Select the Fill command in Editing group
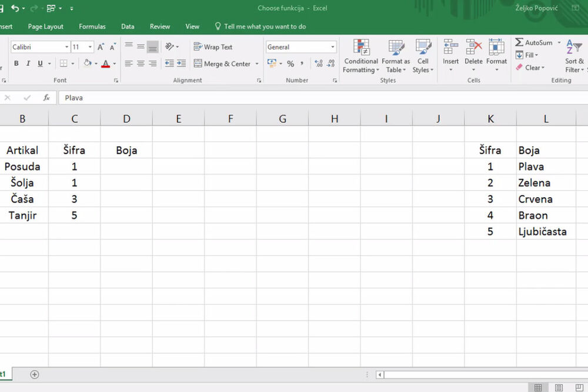Screen dimensions: 588x392 (x=528, y=55)
